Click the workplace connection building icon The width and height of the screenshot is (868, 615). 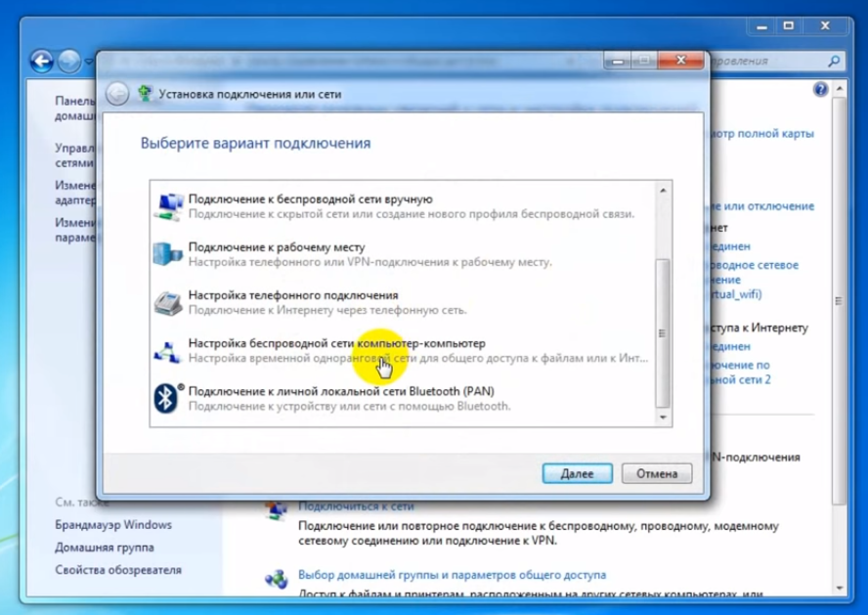(x=167, y=254)
